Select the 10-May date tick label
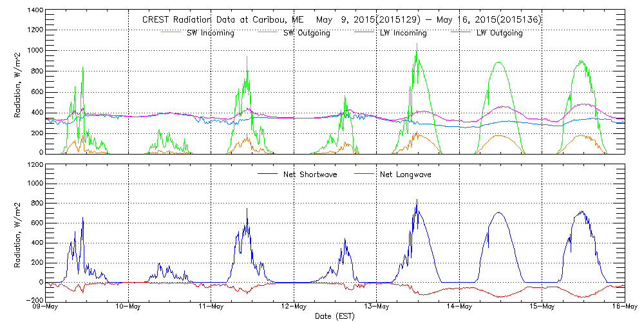Screen dimensions: 644x322 point(129,306)
